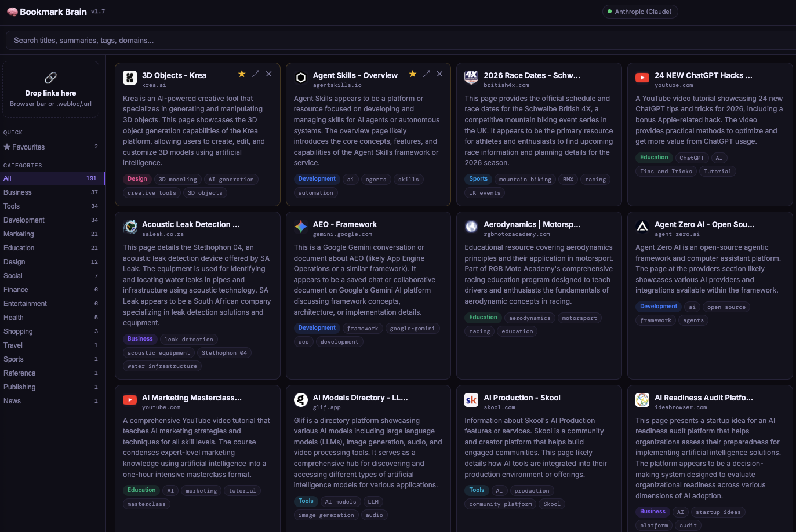Open the Anthropic (Claude) provider selector
Viewport: 796px width, 532px height.
point(640,11)
